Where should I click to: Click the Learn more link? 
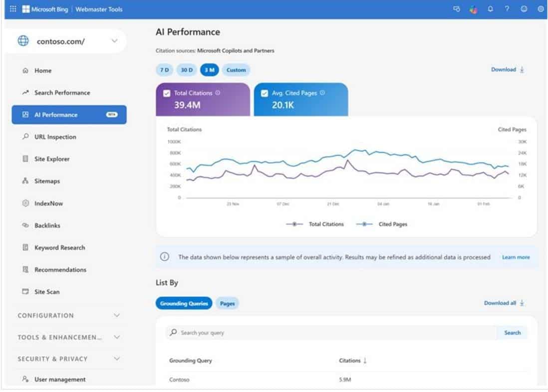[x=516, y=257]
